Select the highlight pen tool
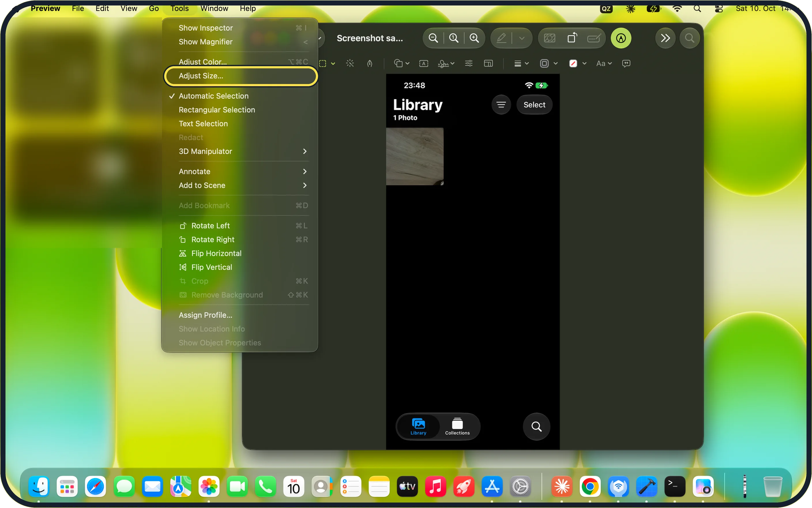The image size is (812, 508). tap(501, 38)
